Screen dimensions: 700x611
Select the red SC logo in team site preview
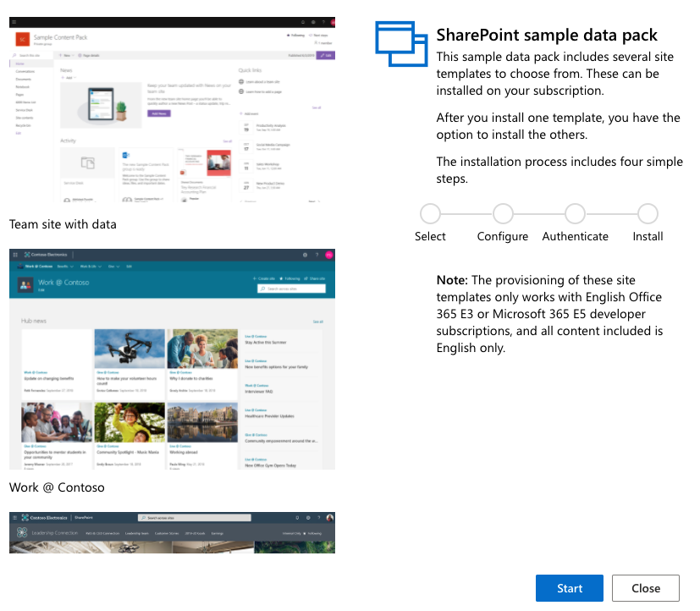pyautogui.click(x=22, y=39)
